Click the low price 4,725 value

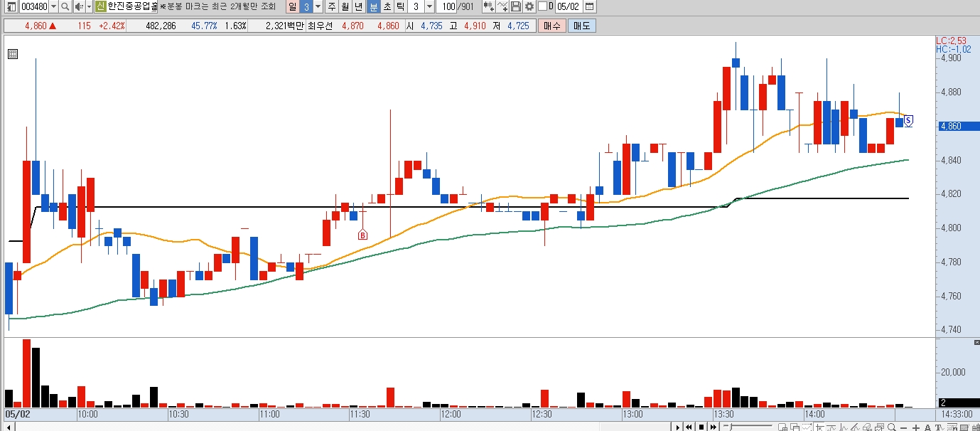(x=518, y=26)
